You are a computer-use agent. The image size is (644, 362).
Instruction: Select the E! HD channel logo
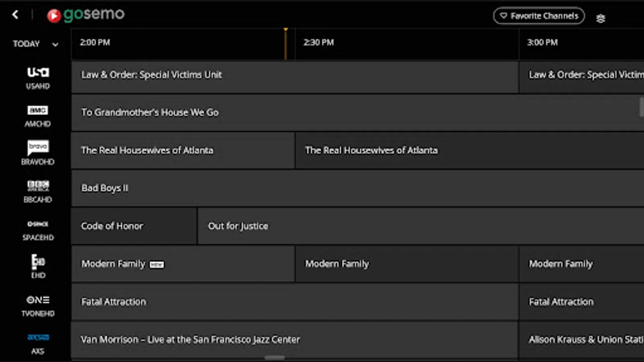click(x=38, y=261)
